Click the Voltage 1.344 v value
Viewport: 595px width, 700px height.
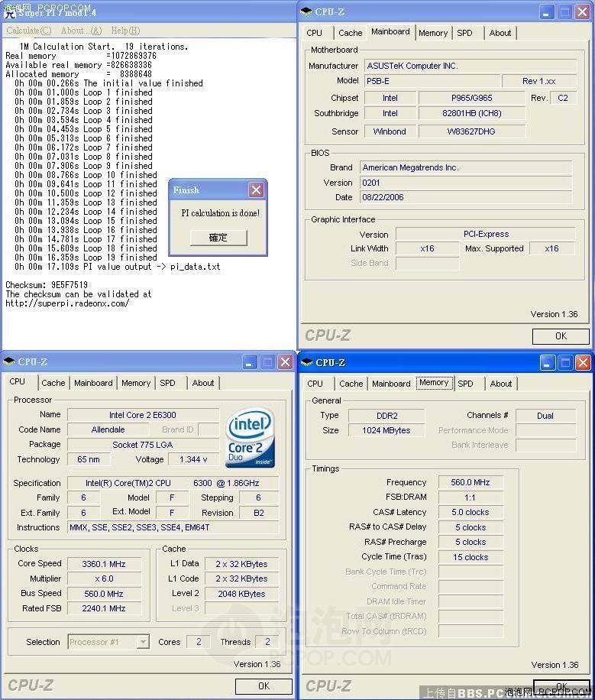(x=192, y=459)
